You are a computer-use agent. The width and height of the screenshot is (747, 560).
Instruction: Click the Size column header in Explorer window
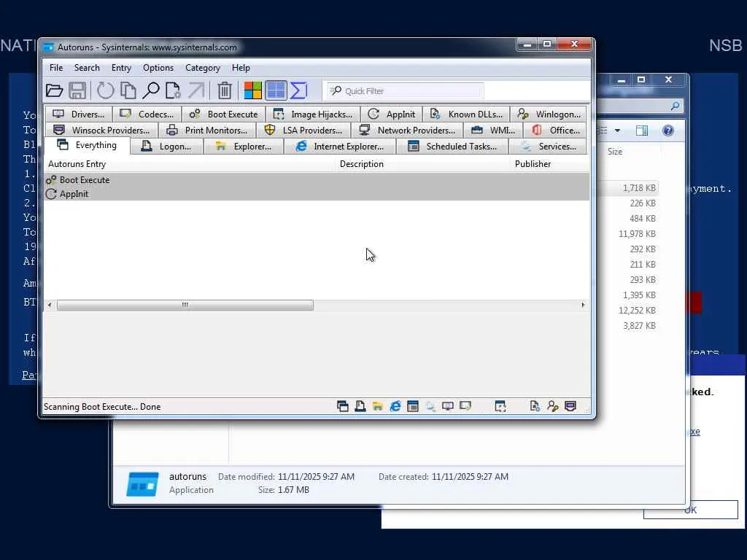tap(615, 152)
